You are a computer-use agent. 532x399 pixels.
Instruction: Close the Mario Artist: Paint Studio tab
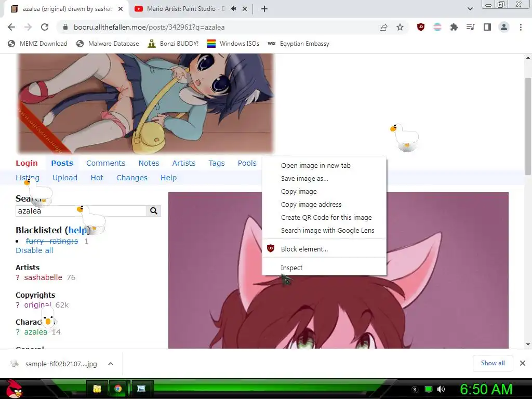(245, 9)
